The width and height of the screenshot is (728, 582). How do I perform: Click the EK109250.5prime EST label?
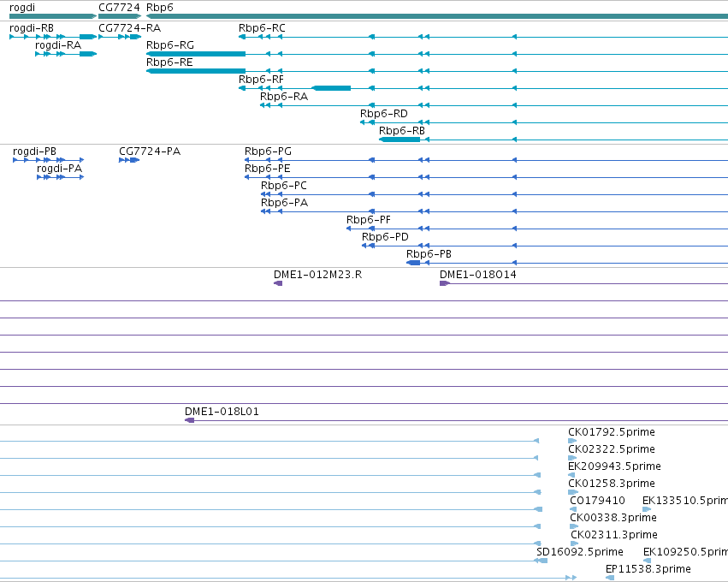[686, 552]
